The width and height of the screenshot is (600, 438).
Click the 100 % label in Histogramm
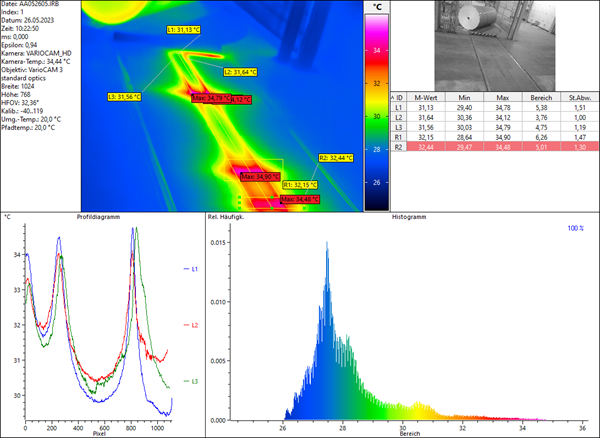(571, 229)
